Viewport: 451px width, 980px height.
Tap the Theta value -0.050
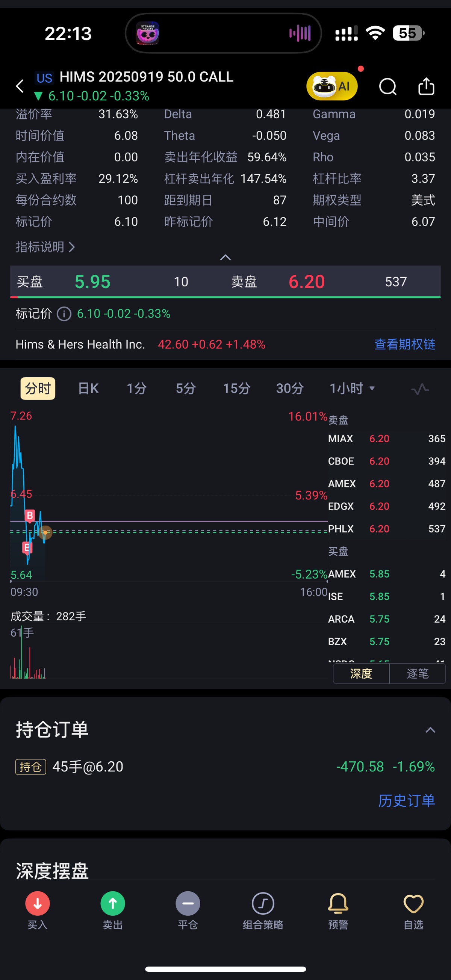[x=269, y=136]
